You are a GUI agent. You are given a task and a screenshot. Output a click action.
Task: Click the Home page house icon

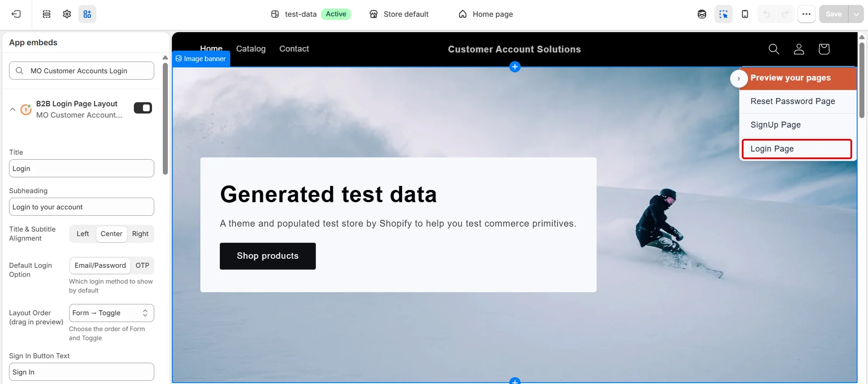463,14
